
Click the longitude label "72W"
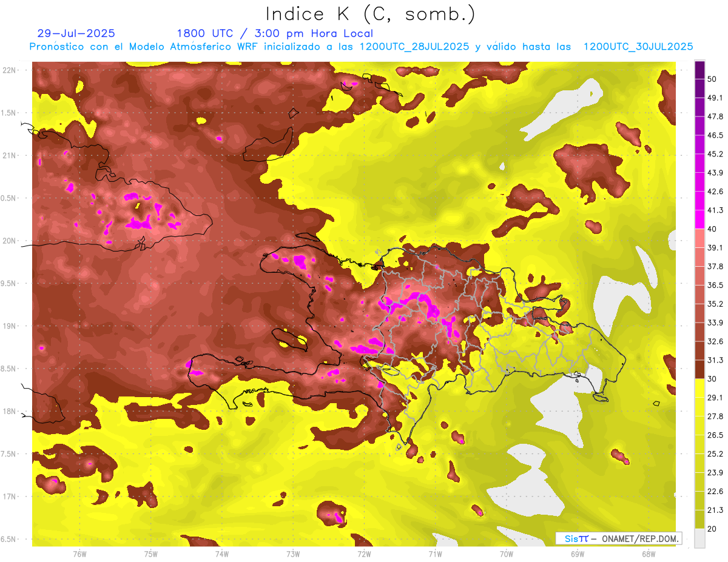coord(364,554)
